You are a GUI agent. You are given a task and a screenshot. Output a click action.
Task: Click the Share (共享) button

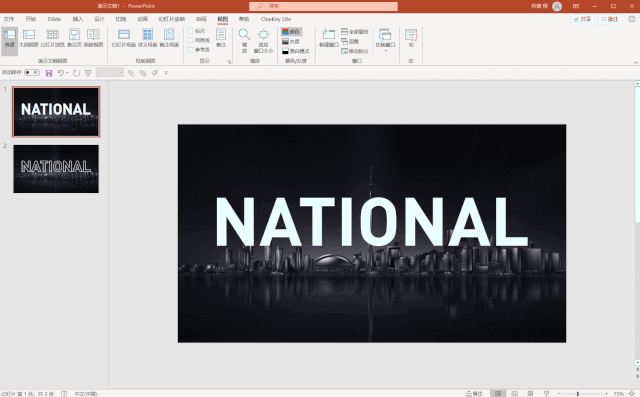[582, 19]
